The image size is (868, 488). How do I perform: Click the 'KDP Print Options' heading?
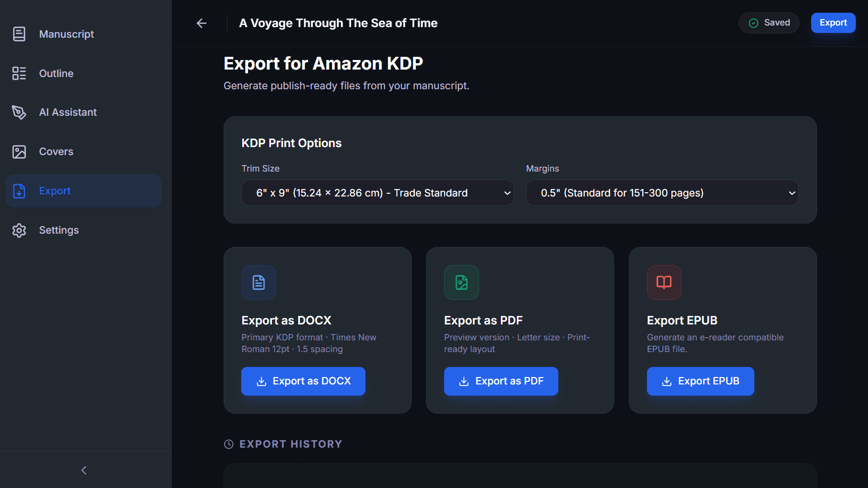point(292,143)
